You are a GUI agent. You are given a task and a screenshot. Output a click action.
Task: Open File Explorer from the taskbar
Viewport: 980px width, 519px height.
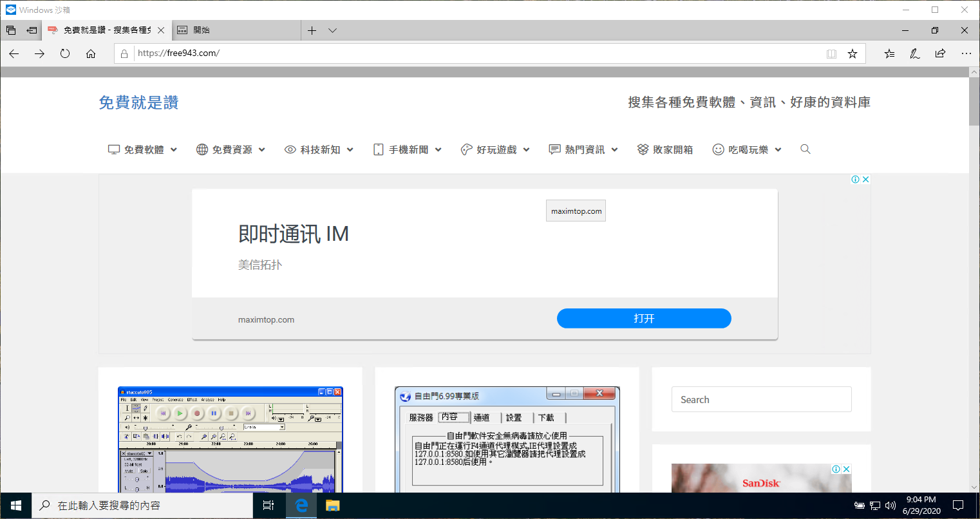click(332, 505)
